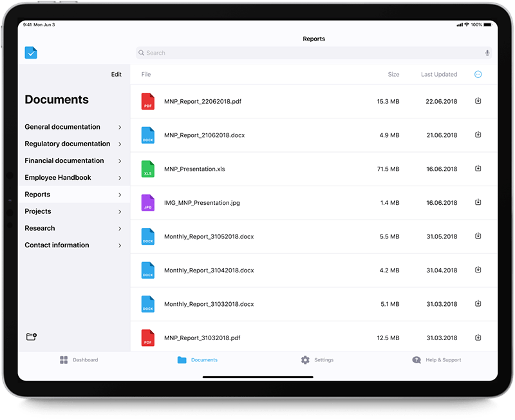Expand Reports chevron
The image size is (515, 420).
click(120, 195)
